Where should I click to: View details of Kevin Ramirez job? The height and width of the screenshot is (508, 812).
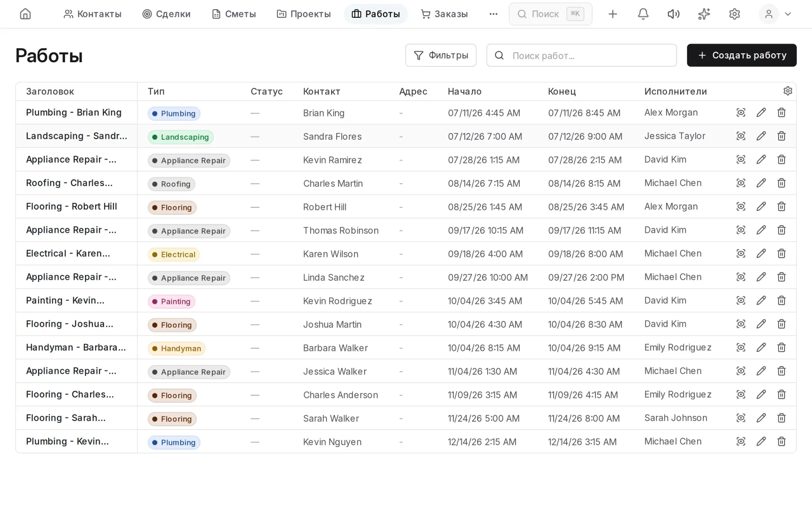741,160
